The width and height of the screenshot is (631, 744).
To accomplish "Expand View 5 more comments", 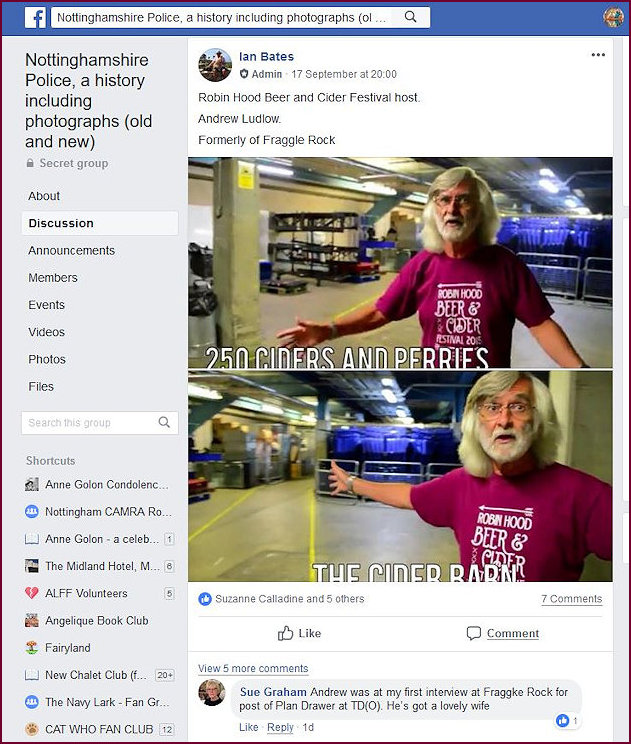I will pyautogui.click(x=253, y=668).
